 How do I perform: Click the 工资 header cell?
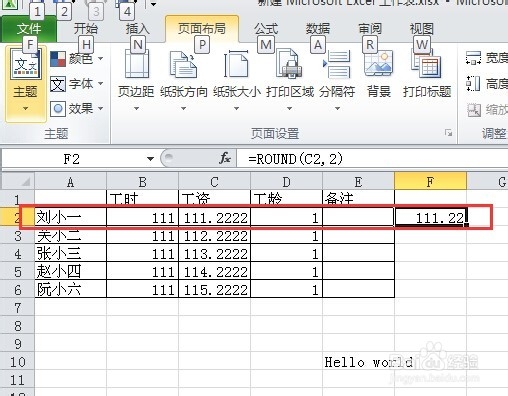214,199
